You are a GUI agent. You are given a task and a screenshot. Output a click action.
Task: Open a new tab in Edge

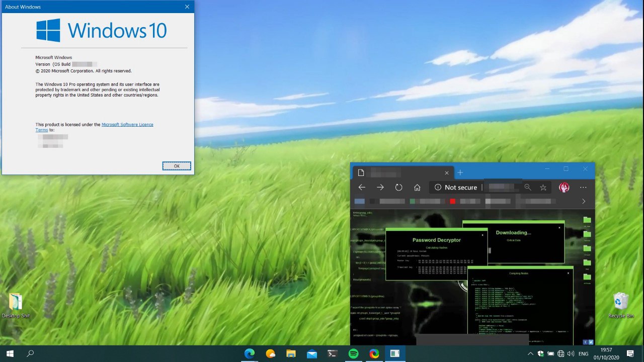(460, 172)
